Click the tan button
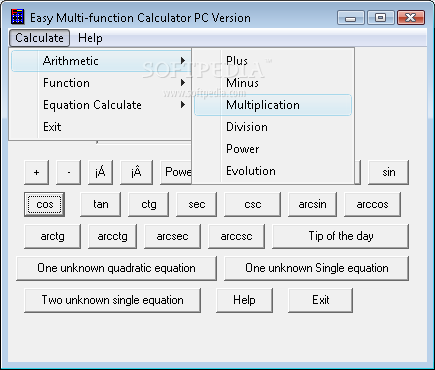435x370 pixels. pos(101,204)
